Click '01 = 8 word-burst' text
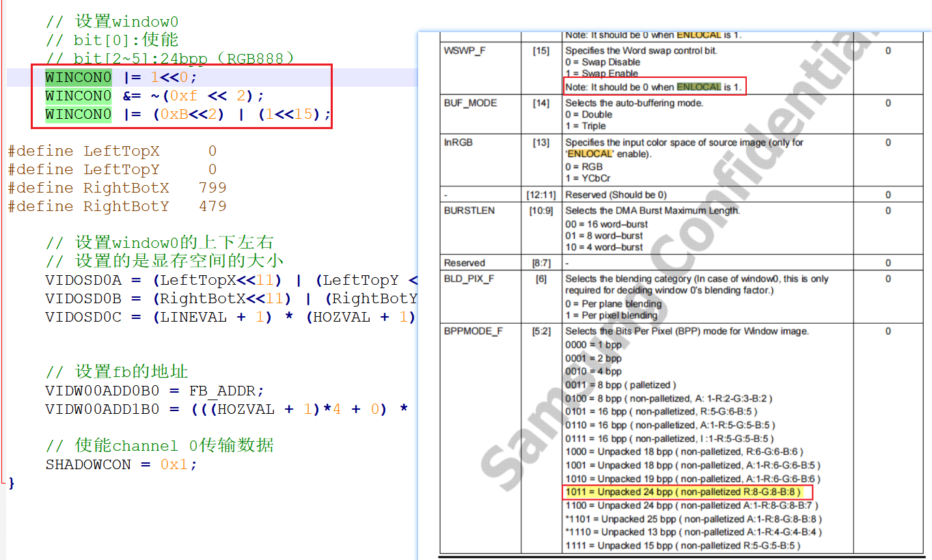The height and width of the screenshot is (560, 932). click(x=604, y=236)
